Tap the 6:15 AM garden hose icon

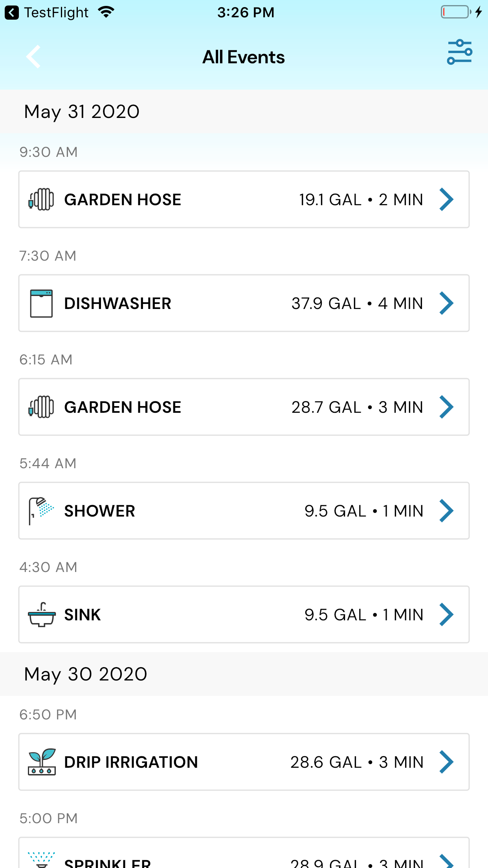[x=41, y=407]
